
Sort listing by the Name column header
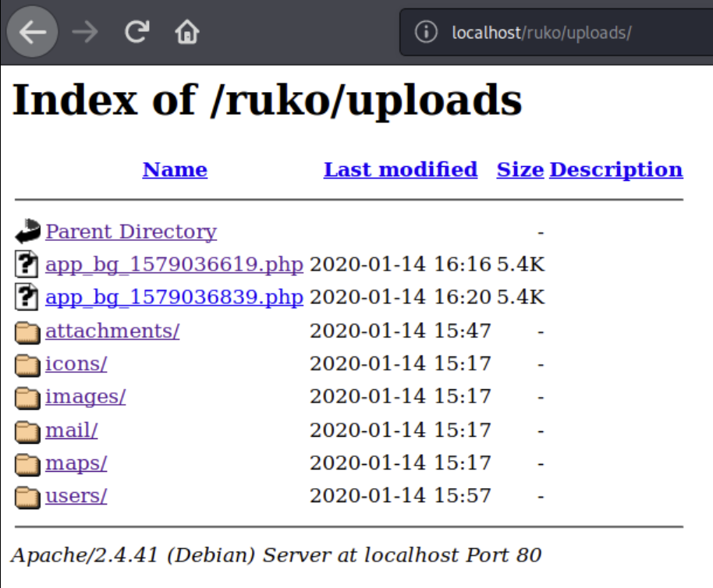point(175,170)
